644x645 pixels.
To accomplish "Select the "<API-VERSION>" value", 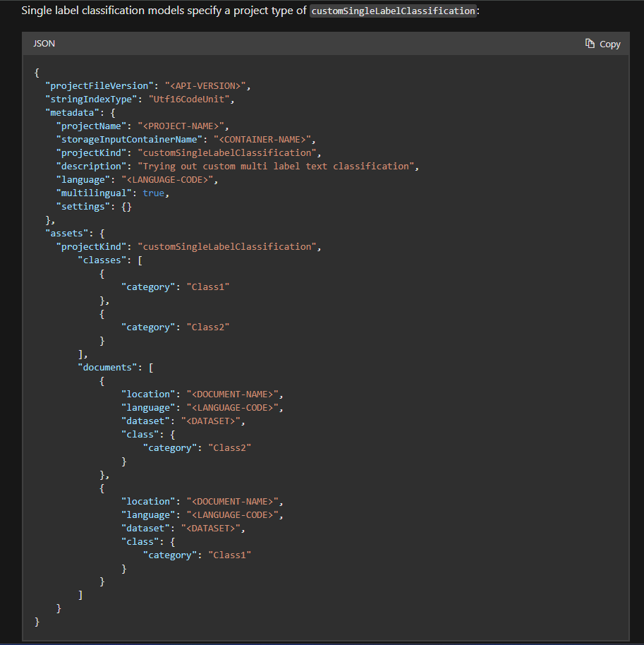I will pos(205,85).
